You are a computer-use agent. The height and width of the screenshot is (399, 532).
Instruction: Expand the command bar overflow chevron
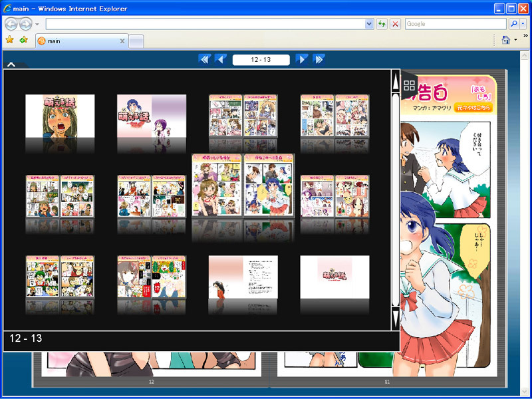[x=525, y=36]
